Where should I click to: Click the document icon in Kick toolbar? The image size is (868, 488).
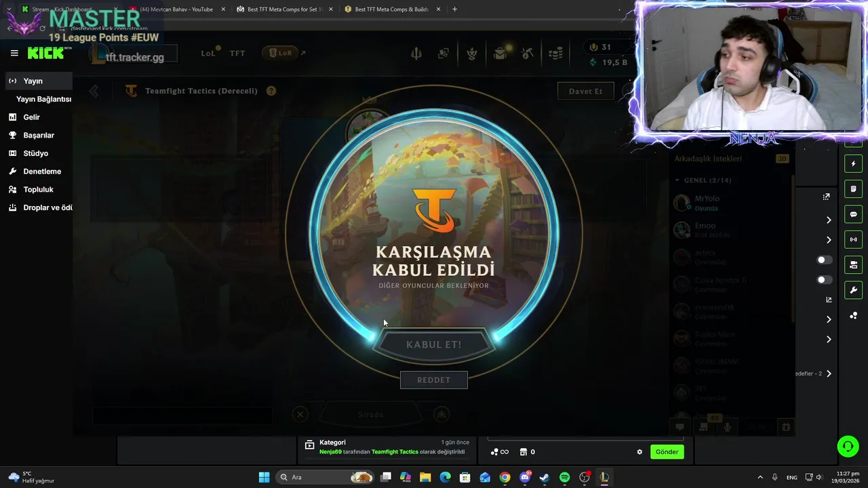coord(853,188)
